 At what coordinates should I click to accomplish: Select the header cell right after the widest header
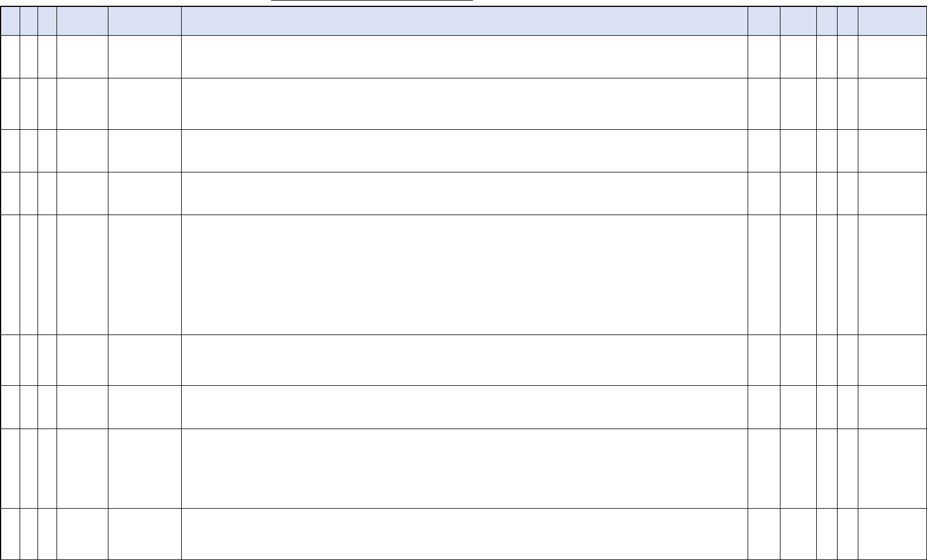click(764, 21)
